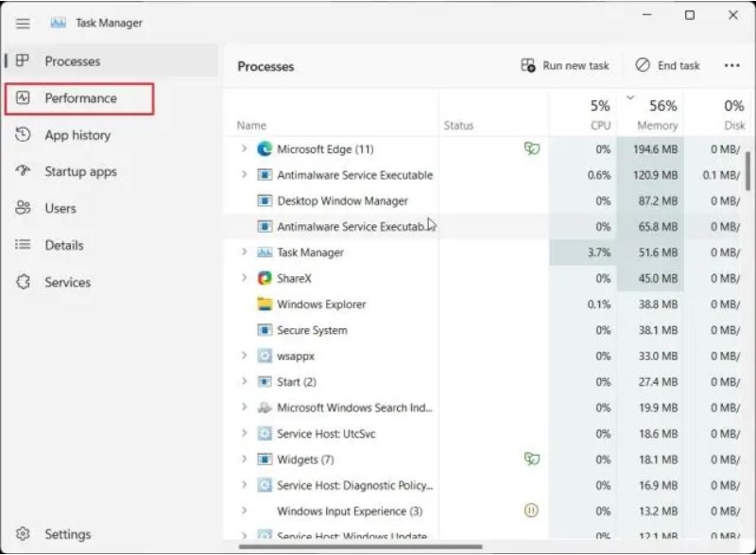Click the suspended status icon for Windows Input Experience

pyautogui.click(x=532, y=511)
